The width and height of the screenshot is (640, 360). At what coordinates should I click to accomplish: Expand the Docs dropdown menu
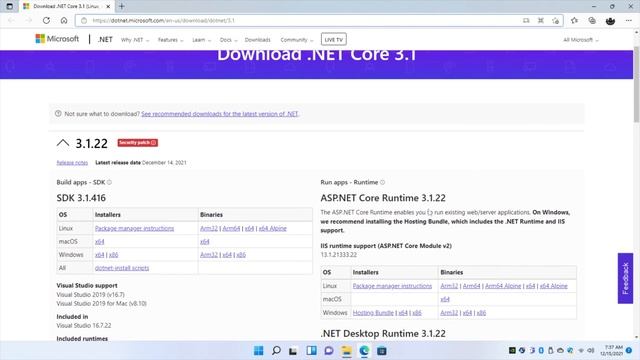[228, 40]
